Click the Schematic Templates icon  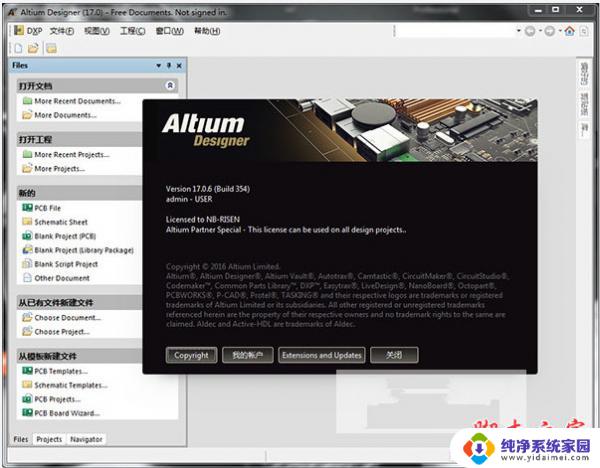(27, 385)
